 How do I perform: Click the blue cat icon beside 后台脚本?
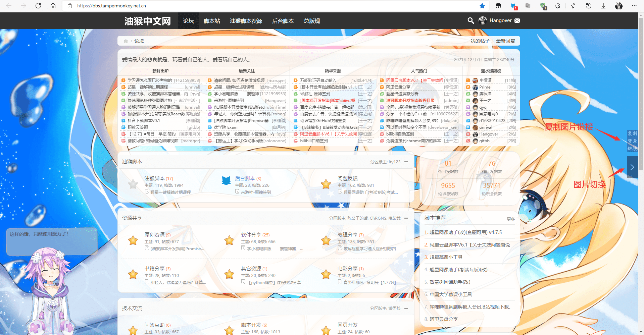(x=226, y=180)
